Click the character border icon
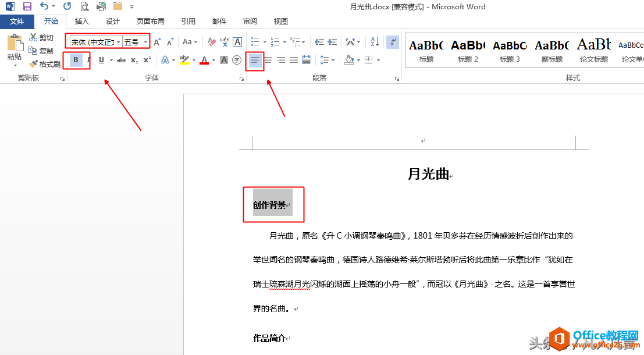 coord(237,42)
